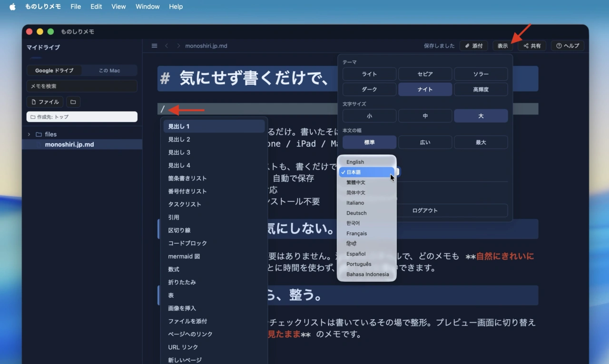Set body width to 広い
The width and height of the screenshot is (609, 364).
point(425,142)
